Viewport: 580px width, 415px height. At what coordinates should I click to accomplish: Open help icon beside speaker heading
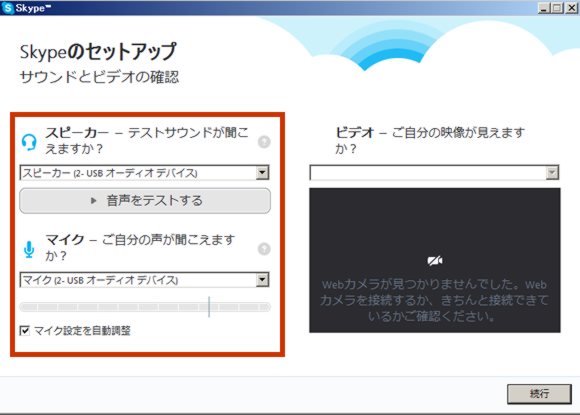click(x=264, y=142)
